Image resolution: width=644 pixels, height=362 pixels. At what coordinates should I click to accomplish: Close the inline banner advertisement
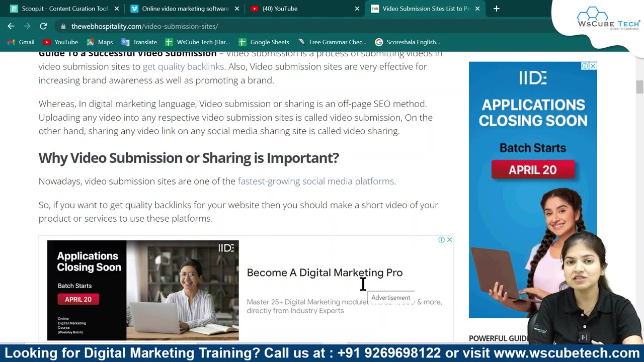tap(450, 240)
